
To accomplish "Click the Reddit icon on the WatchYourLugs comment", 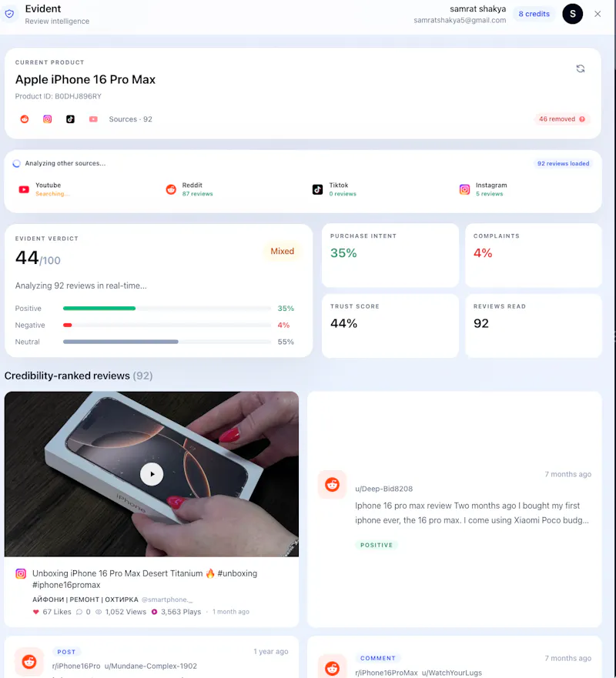I will (x=332, y=668).
